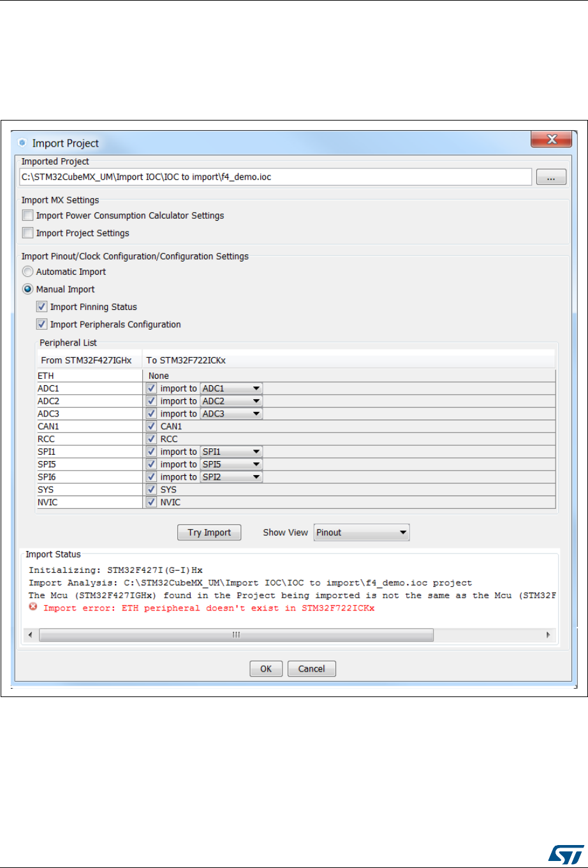Uncheck the ADC3 import checkbox

click(x=151, y=413)
